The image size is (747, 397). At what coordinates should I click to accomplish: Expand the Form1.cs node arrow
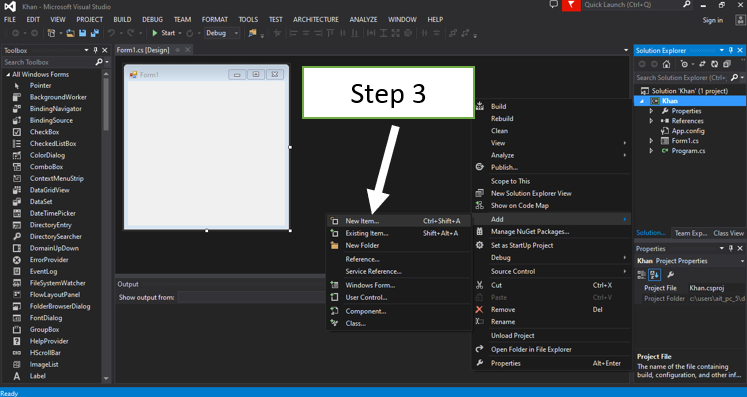click(x=651, y=141)
